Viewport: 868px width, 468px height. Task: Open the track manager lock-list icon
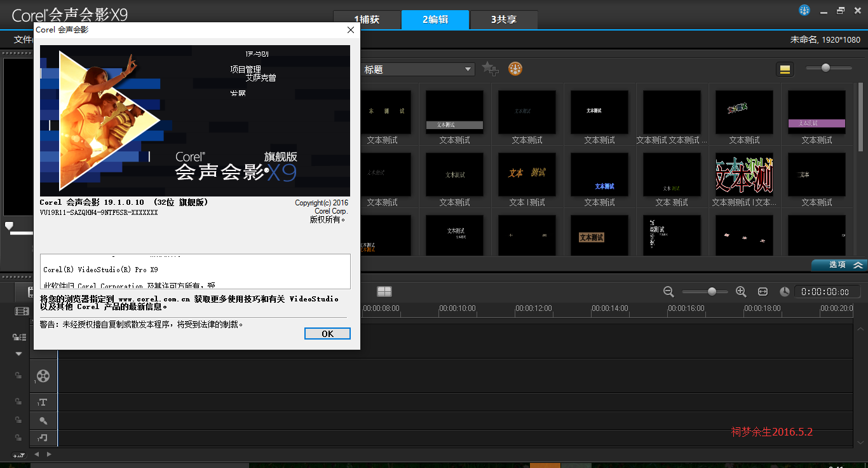[x=18, y=337]
